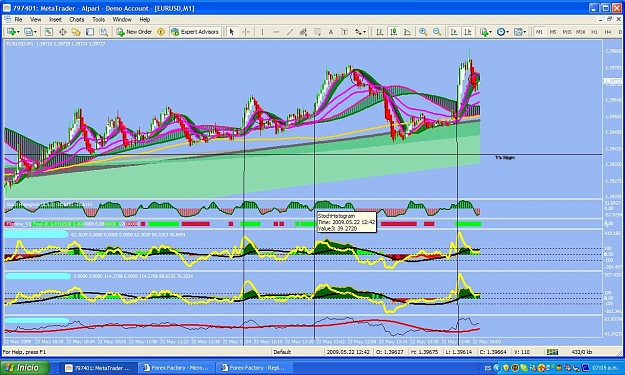Viewport: 625px width, 375px height.
Task: Select the Fibonacci Retracement tool
Action: pos(317,32)
